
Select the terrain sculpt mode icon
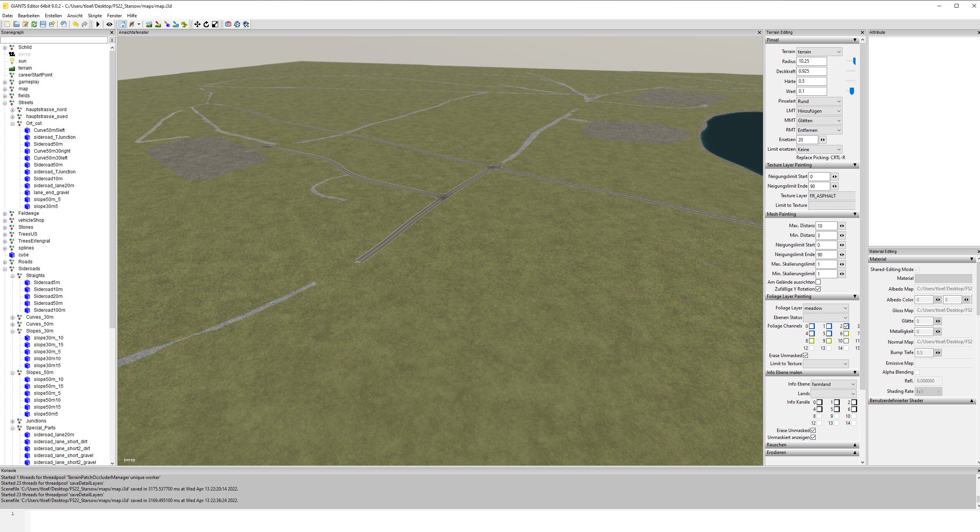coord(149,24)
